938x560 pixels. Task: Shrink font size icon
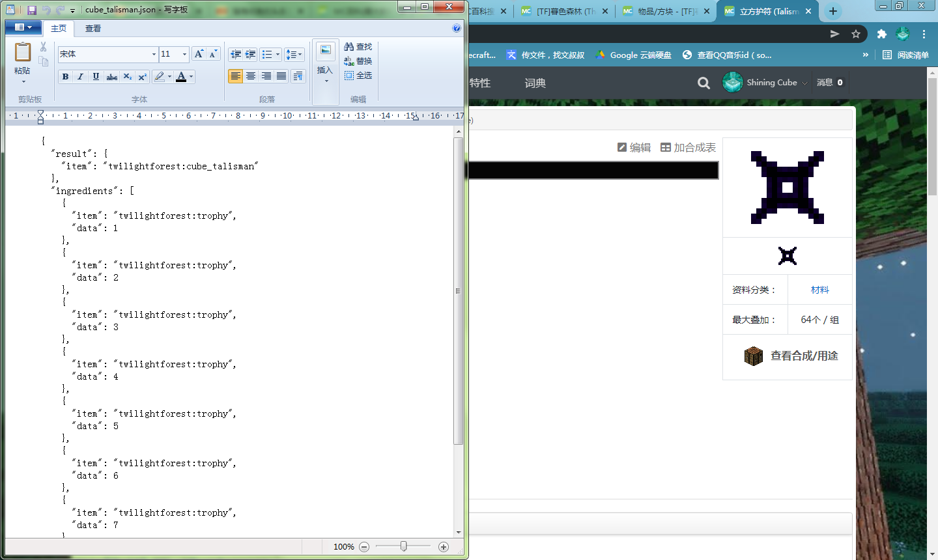[213, 54]
